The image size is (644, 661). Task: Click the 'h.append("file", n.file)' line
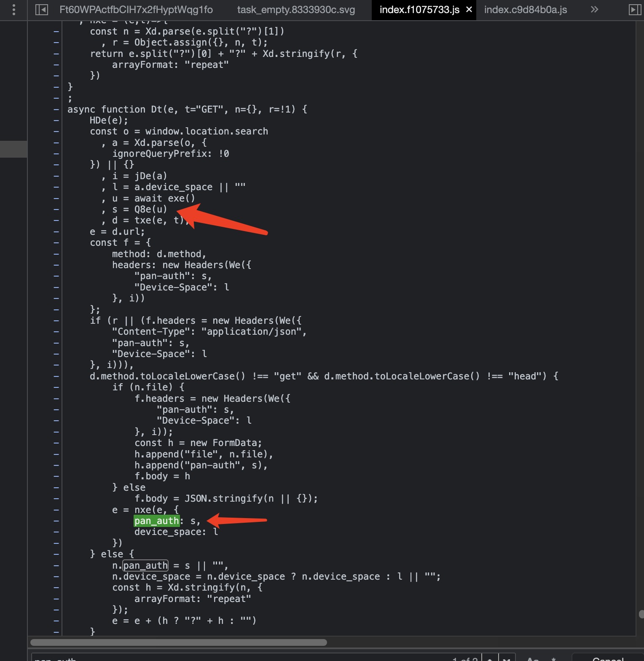click(204, 454)
